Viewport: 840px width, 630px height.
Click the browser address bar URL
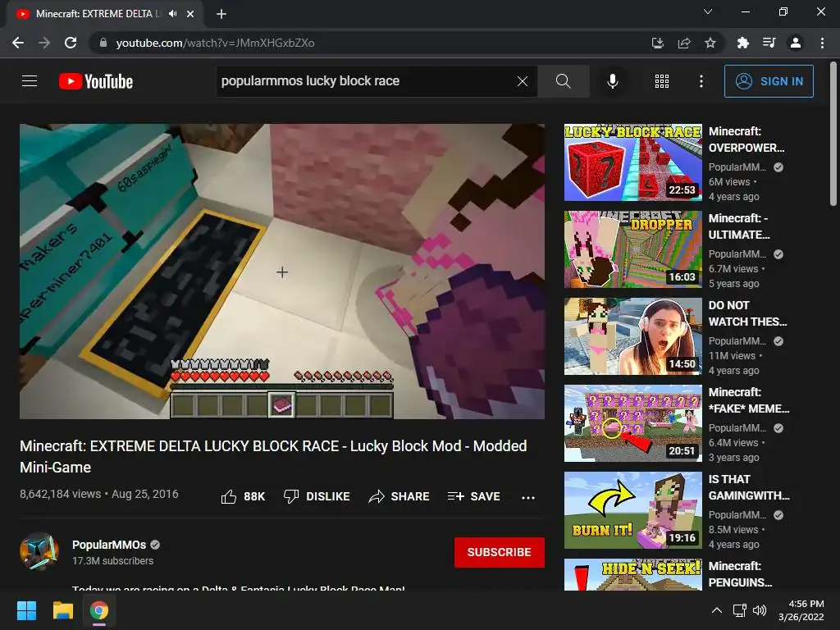[x=216, y=43]
